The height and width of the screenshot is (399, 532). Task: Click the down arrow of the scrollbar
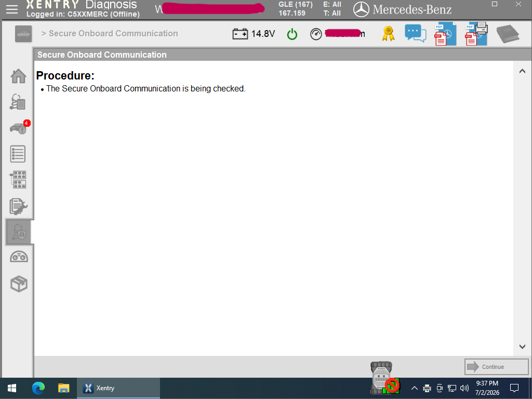[523, 347]
